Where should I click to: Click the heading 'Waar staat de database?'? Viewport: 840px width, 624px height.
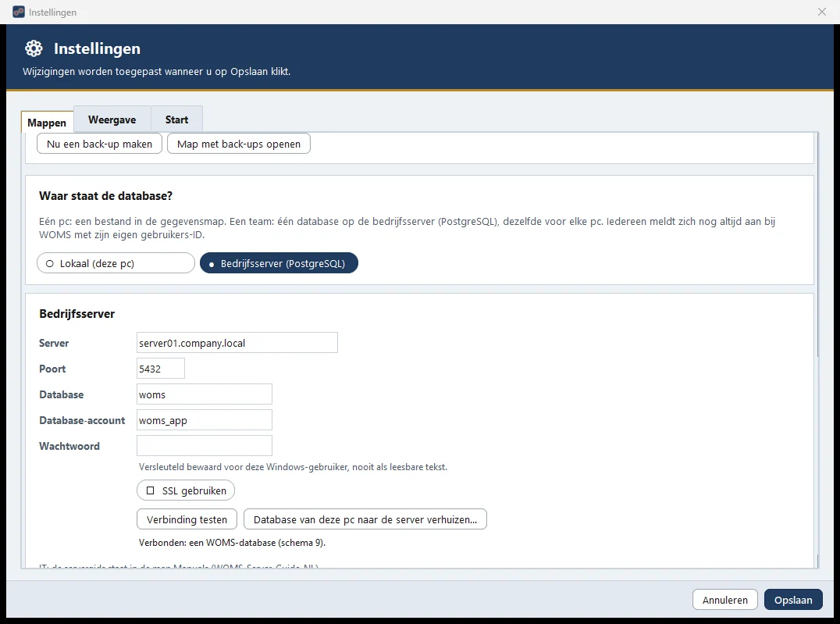(x=105, y=196)
